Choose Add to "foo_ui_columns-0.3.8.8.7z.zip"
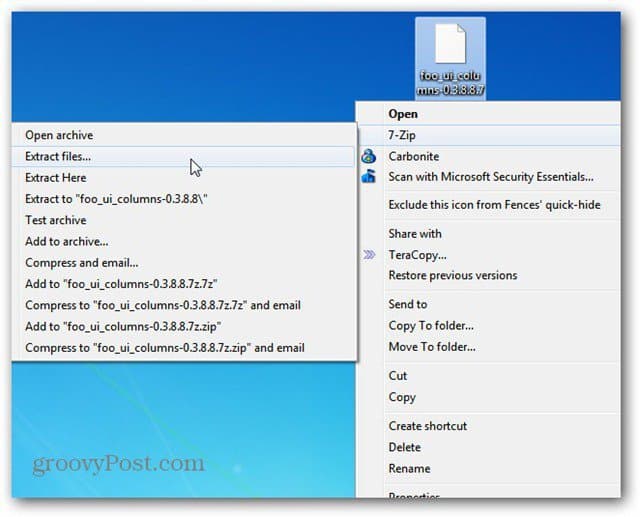 [x=184, y=326]
